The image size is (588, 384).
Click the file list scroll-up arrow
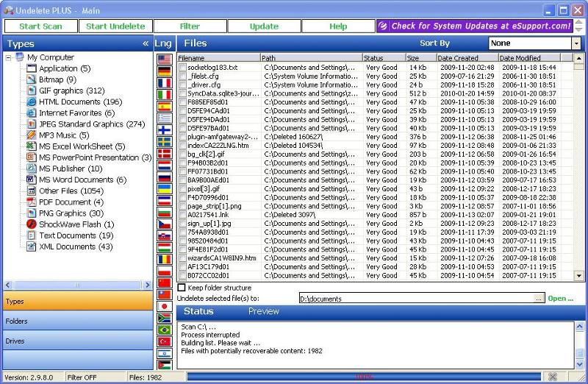click(579, 58)
